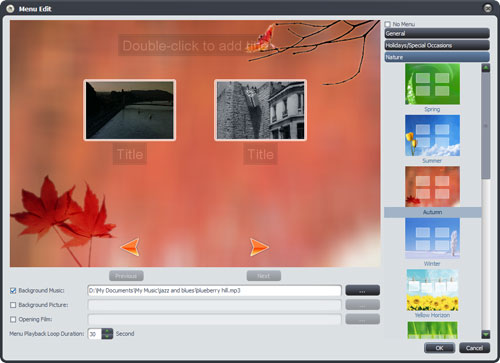Uncheck Background Music option
Image resolution: width=500 pixels, height=363 pixels.
point(13,291)
